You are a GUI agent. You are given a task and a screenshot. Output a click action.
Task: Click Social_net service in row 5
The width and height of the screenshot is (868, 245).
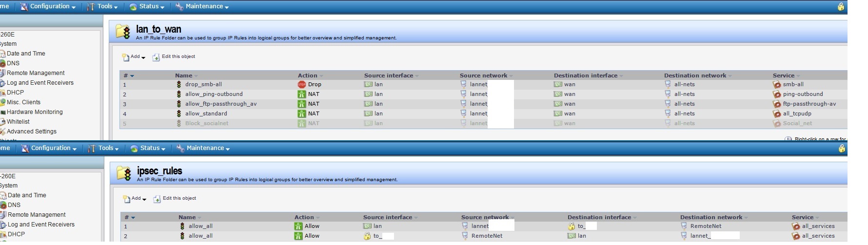pos(797,124)
